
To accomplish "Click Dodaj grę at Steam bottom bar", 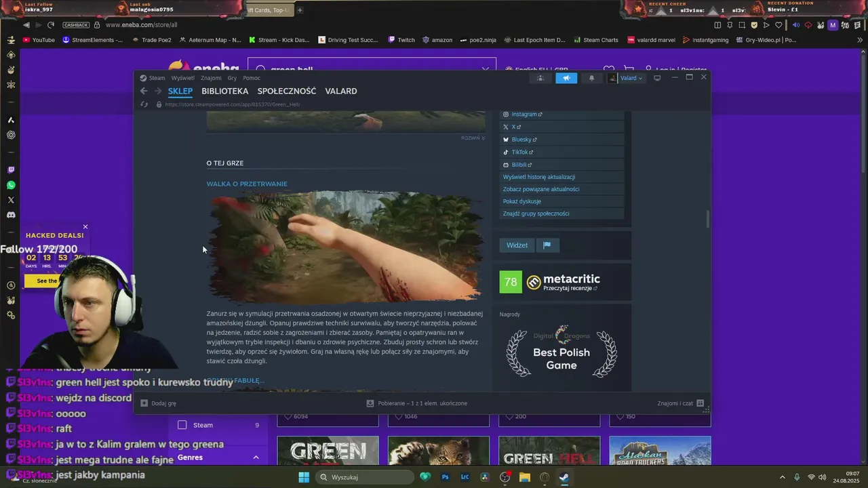I will click(158, 403).
